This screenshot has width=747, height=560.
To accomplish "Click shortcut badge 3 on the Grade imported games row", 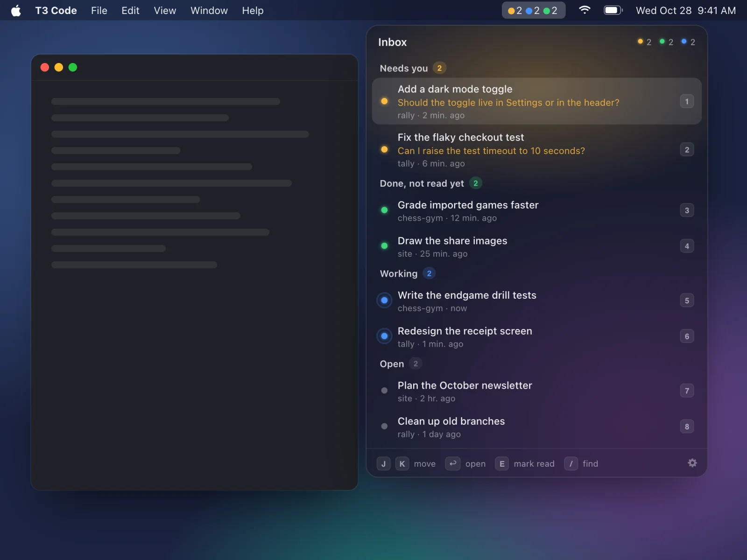I will coord(687,210).
